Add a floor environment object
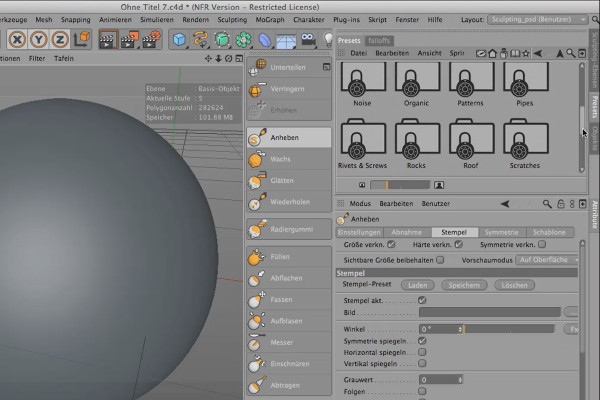 286,40
